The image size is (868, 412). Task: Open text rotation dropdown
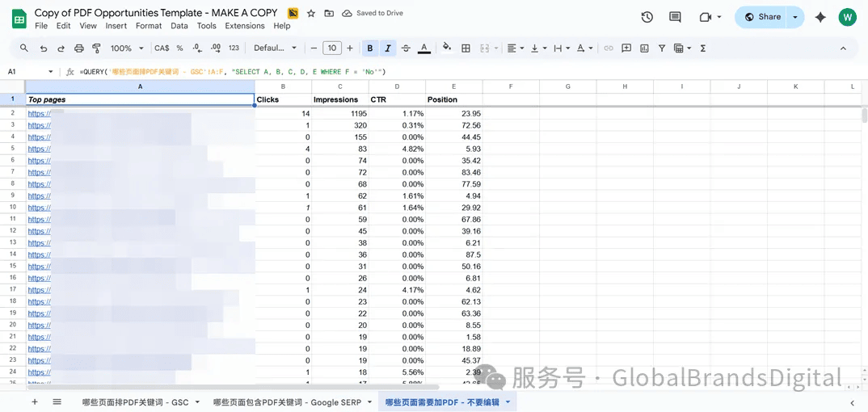click(584, 48)
